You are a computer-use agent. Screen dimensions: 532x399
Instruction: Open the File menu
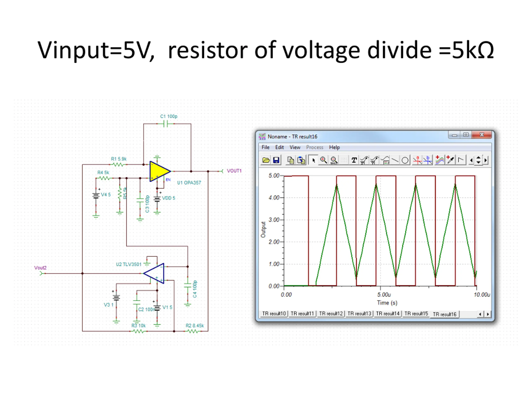pos(266,147)
